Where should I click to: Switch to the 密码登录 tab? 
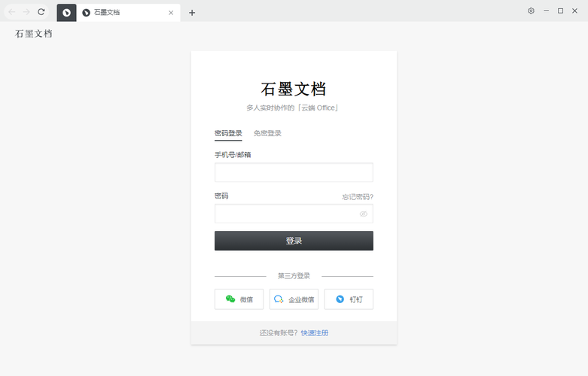[x=228, y=133]
